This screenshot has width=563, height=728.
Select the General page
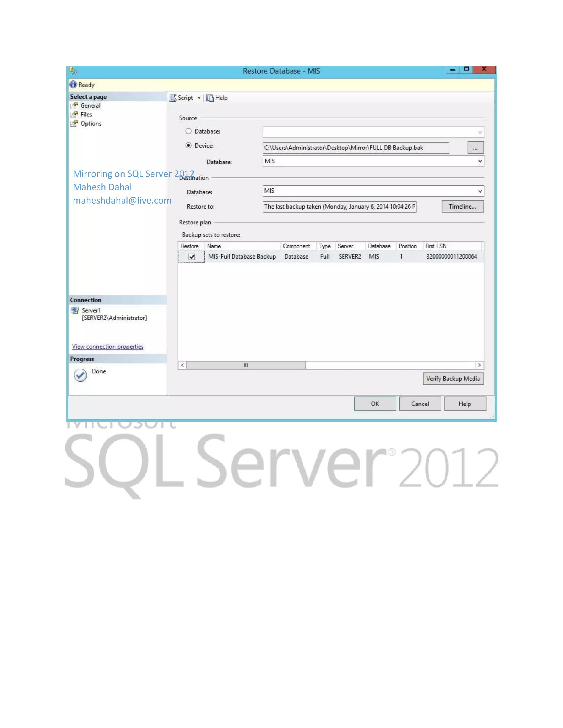(x=90, y=106)
